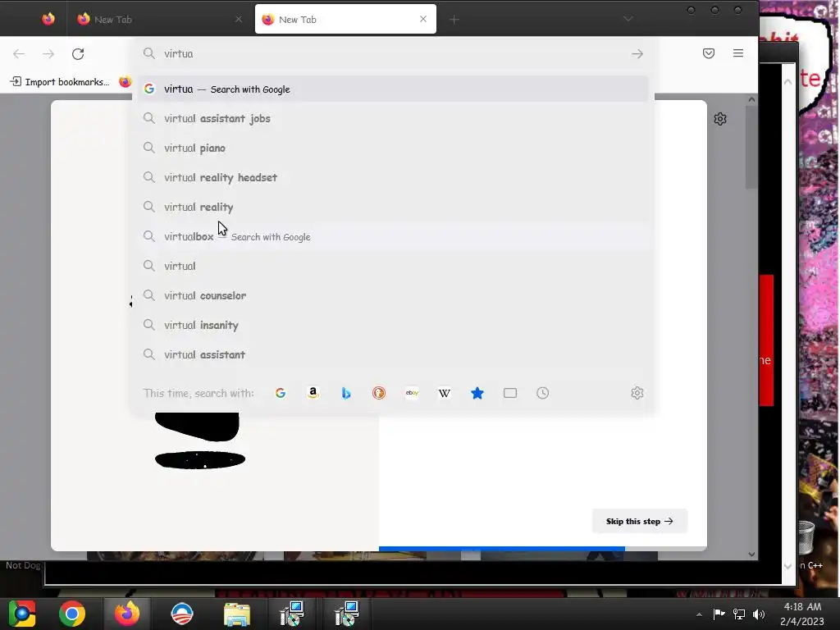Open new tab page personalize gear
The height and width of the screenshot is (630, 840).
pos(720,119)
